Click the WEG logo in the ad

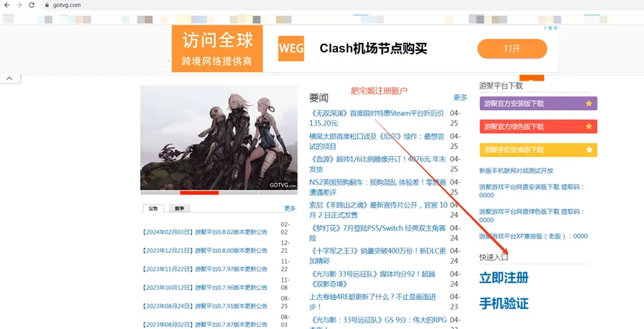point(292,49)
